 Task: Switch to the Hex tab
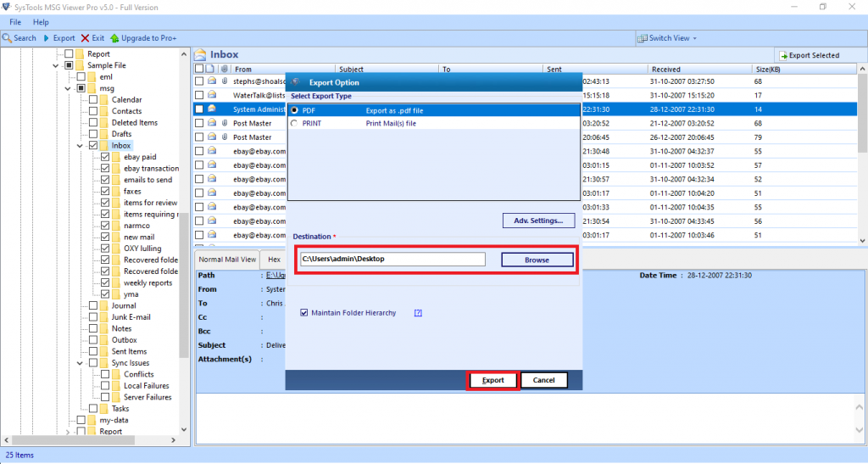pos(274,259)
